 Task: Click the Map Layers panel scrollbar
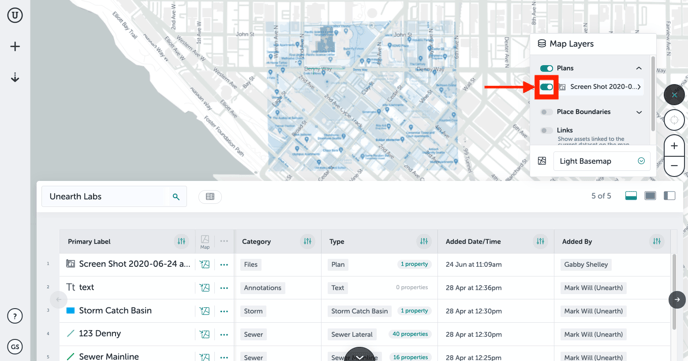click(x=653, y=93)
